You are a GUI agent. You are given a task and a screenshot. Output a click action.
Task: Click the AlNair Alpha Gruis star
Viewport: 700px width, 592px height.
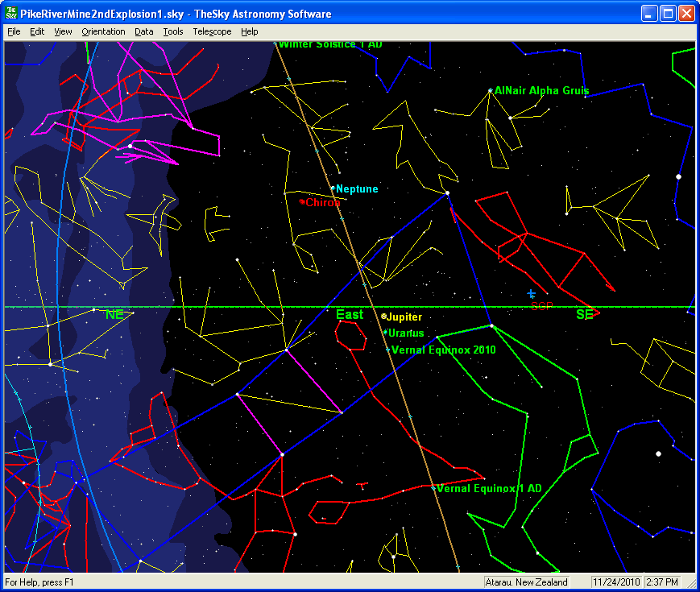click(x=490, y=91)
